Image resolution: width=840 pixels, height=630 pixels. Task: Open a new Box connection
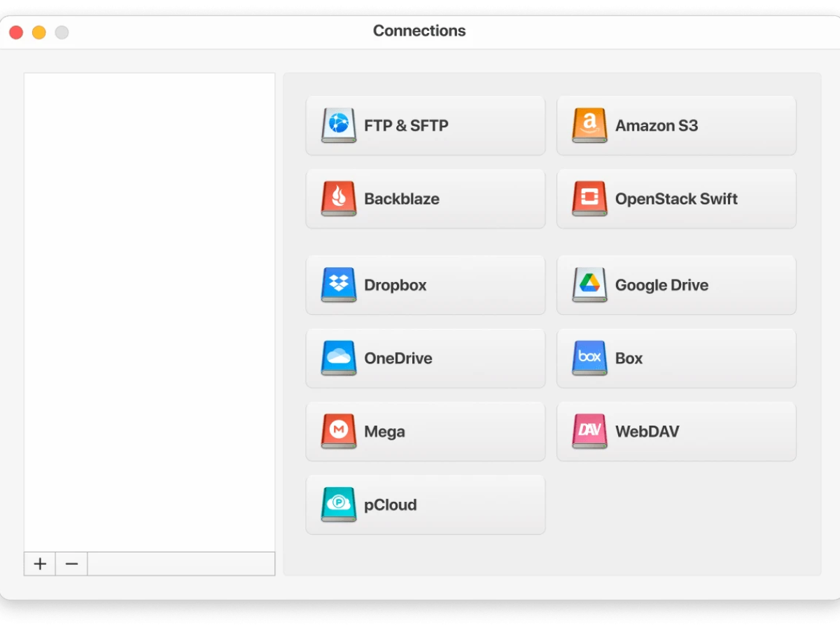pyautogui.click(x=675, y=358)
